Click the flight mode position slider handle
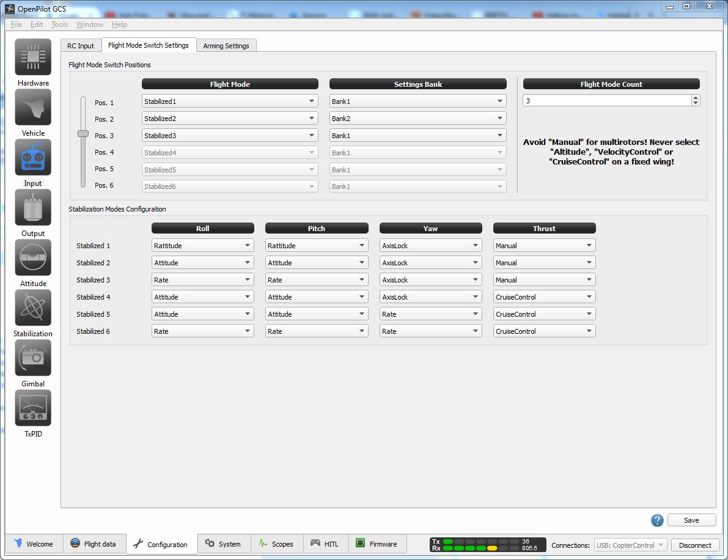Image resolution: width=728 pixels, height=560 pixels. coord(83,133)
